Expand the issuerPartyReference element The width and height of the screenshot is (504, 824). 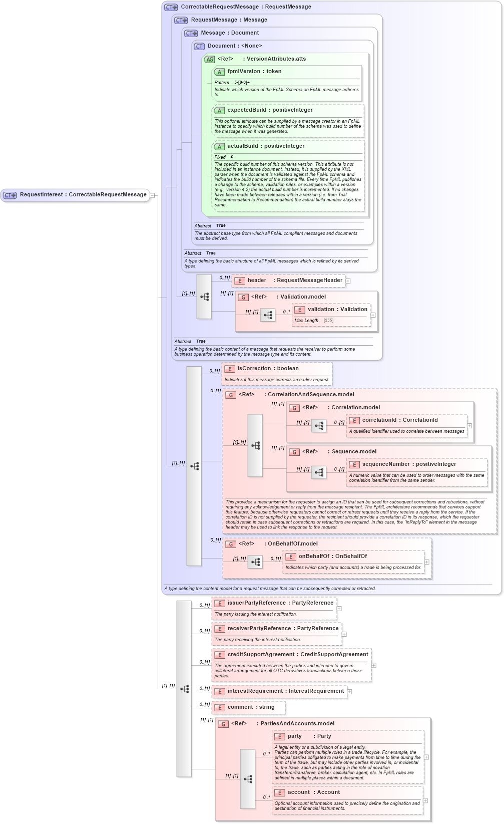tap(339, 609)
